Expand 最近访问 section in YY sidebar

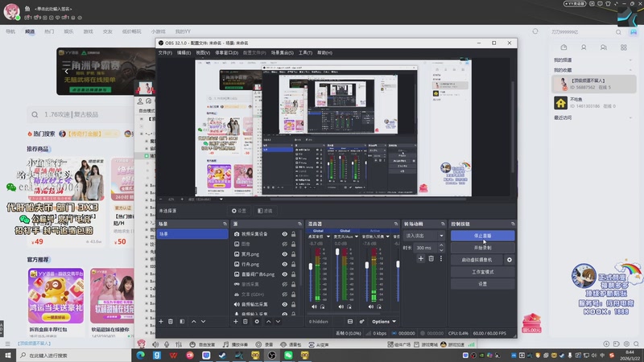click(630, 117)
